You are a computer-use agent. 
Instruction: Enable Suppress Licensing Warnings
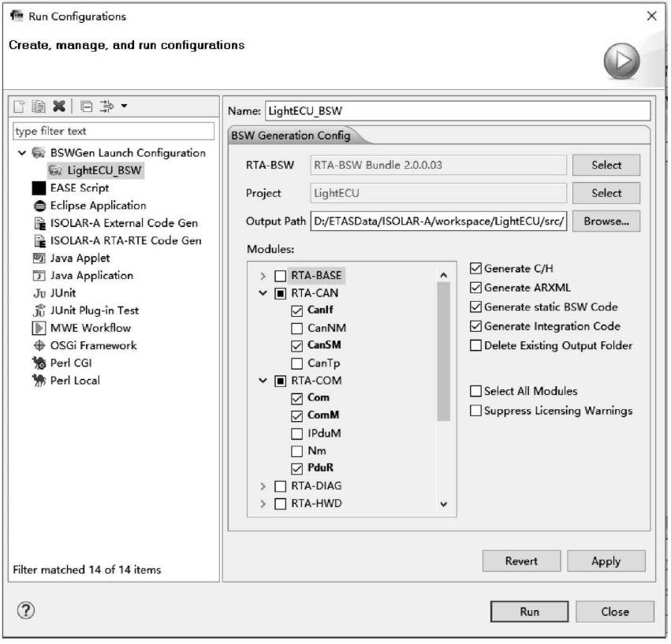476,411
